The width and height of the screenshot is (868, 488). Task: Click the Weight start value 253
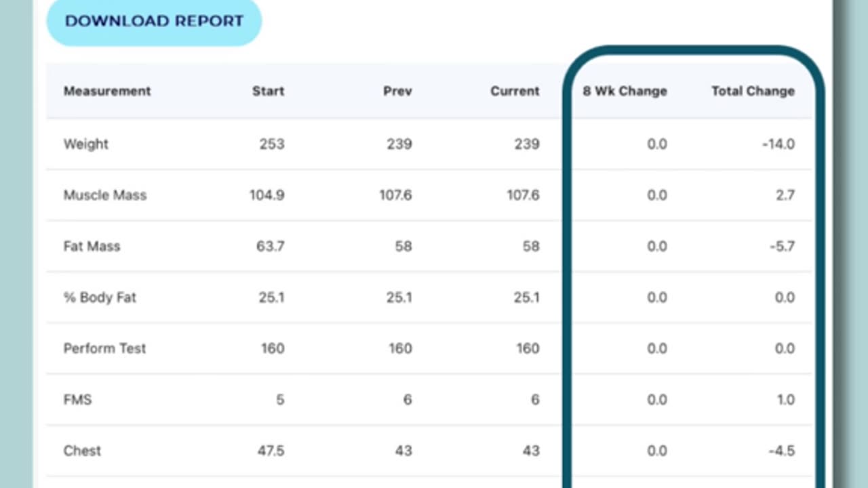(x=272, y=144)
